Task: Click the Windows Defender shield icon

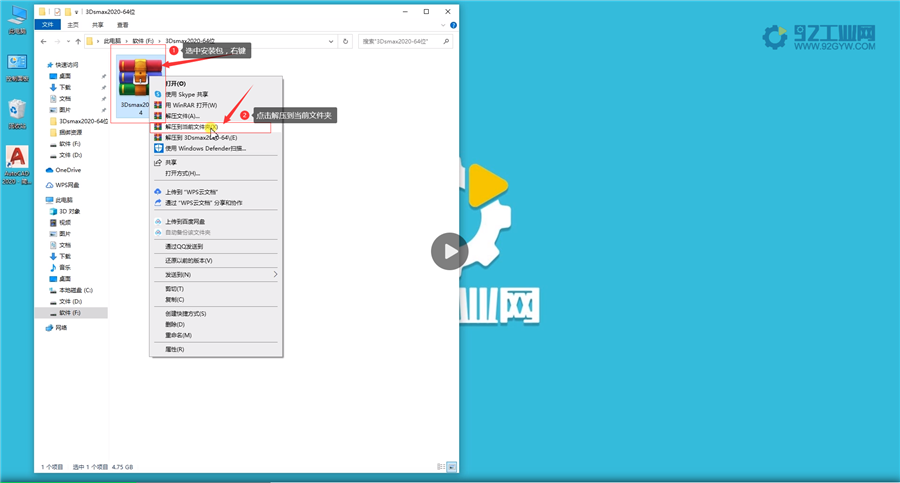Action: (158, 148)
